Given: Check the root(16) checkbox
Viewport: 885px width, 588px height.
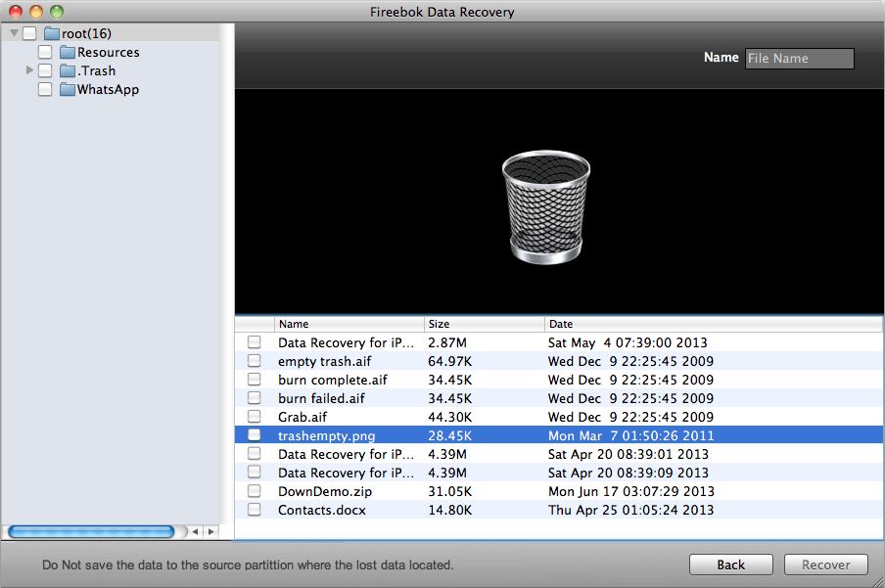Looking at the screenshot, I should (x=27, y=32).
